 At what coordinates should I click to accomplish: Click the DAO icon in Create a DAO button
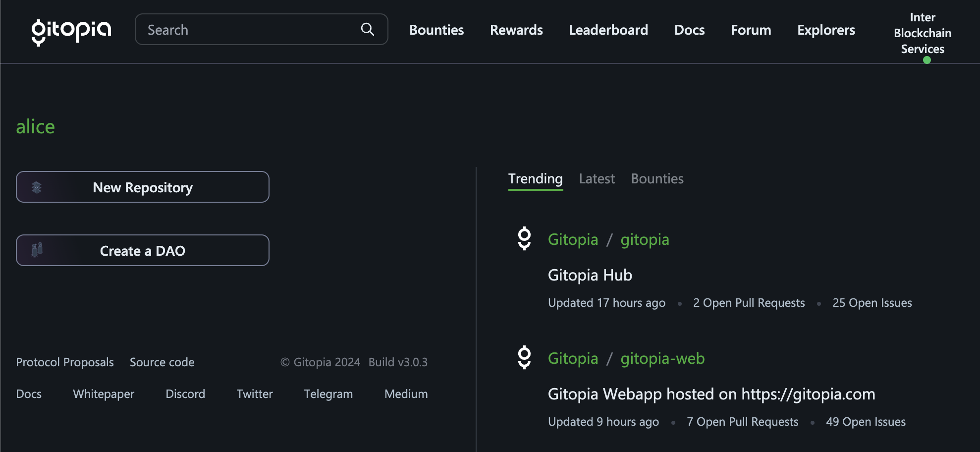pyautogui.click(x=37, y=250)
